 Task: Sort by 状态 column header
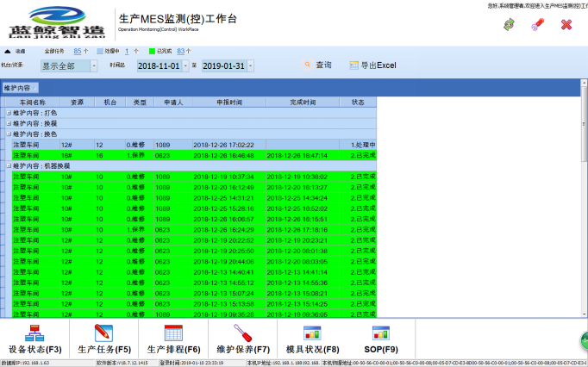point(358,103)
